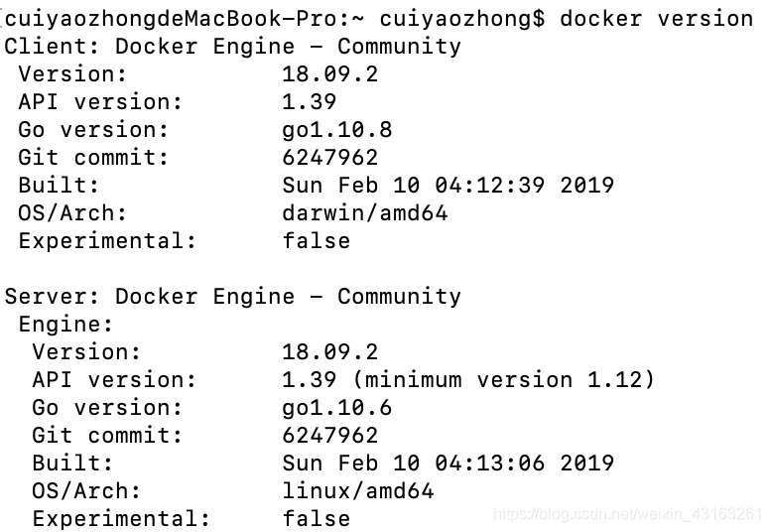The width and height of the screenshot is (770, 532).
Task: Click the server Go version go1.10.6
Action: tap(337, 408)
